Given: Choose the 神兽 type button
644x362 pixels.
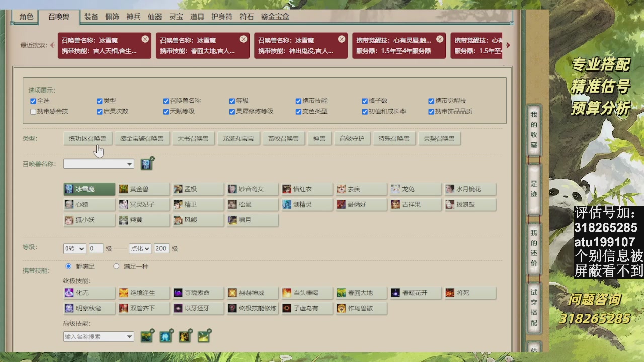Looking at the screenshot, I should point(319,138).
